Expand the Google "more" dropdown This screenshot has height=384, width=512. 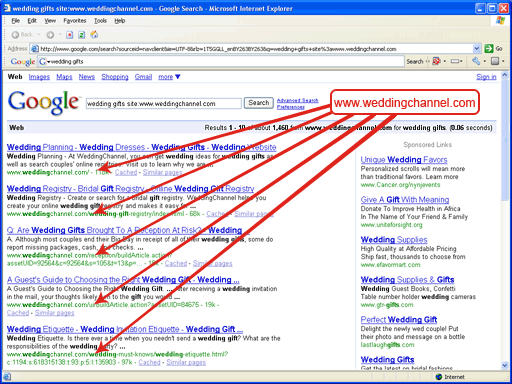pyautogui.click(x=169, y=77)
